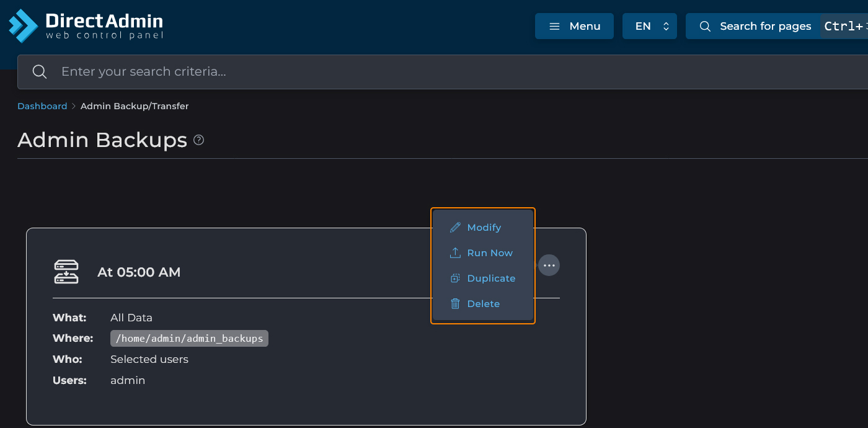Screen dimensions: 868x428
Task: Click the backup server icon on card
Action: pos(66,272)
